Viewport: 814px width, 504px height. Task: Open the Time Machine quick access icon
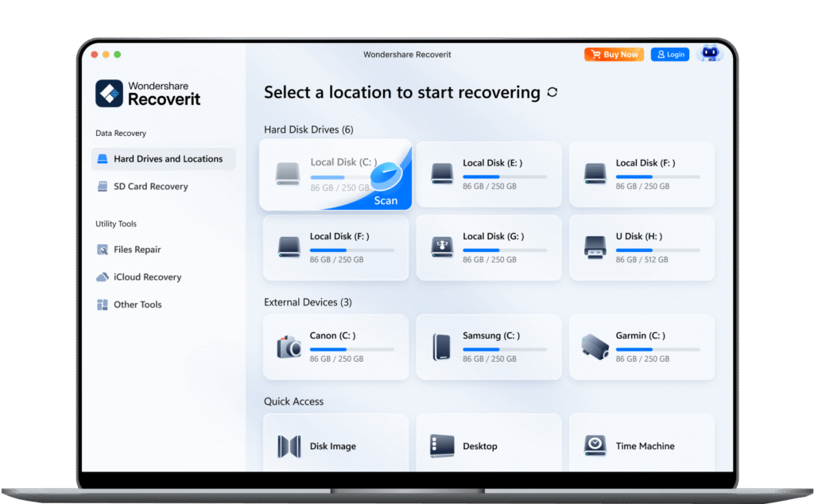point(595,446)
